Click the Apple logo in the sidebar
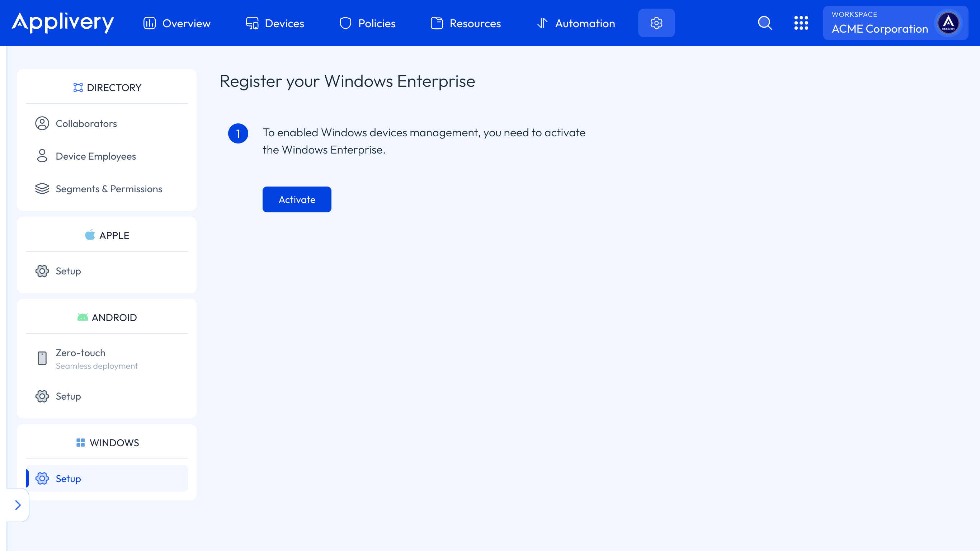Viewport: 980px width, 551px height. coord(90,235)
